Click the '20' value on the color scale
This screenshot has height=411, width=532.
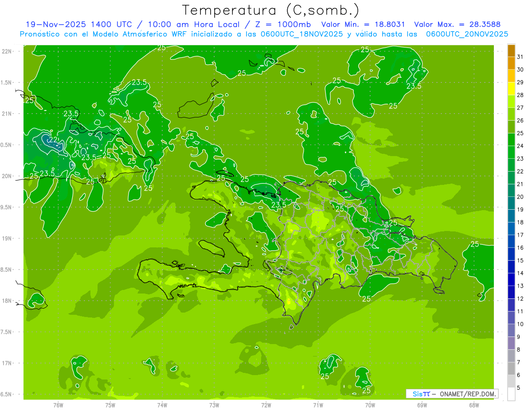point(520,197)
